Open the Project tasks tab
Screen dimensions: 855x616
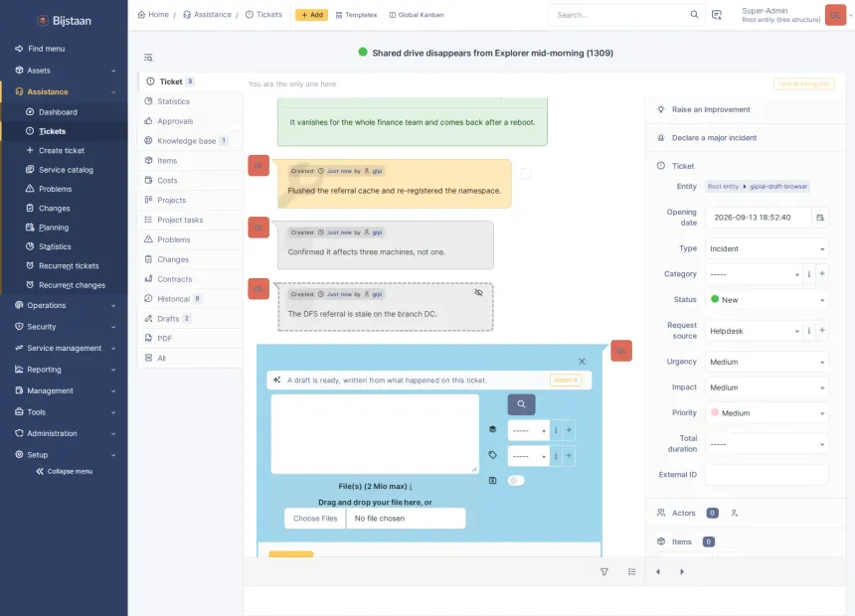click(x=190, y=220)
